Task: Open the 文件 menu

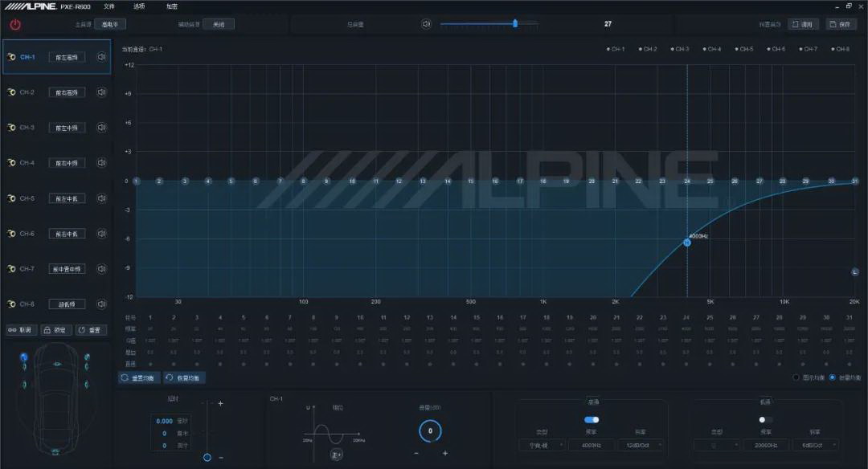Action: (109, 6)
